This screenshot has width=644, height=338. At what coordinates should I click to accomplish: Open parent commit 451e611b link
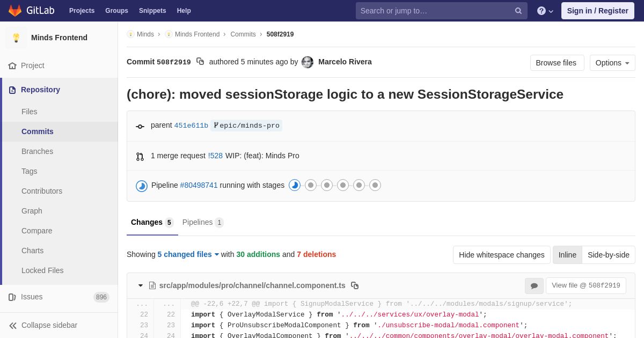pos(191,126)
